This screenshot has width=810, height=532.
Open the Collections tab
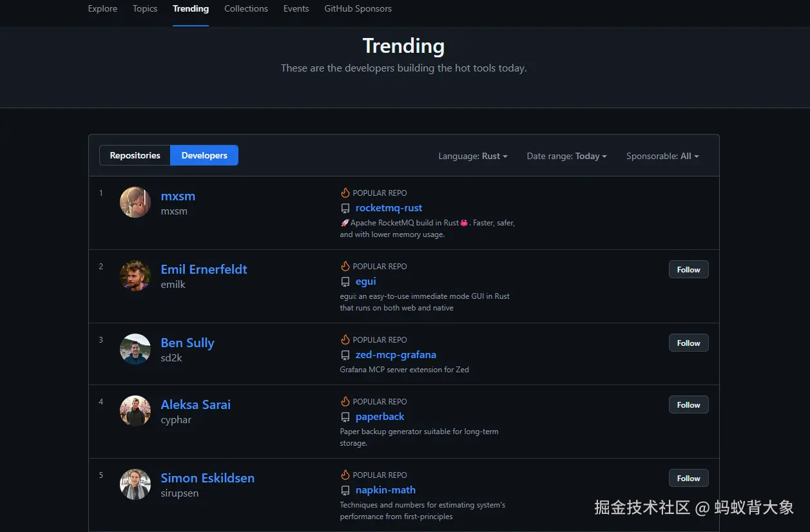(x=246, y=8)
